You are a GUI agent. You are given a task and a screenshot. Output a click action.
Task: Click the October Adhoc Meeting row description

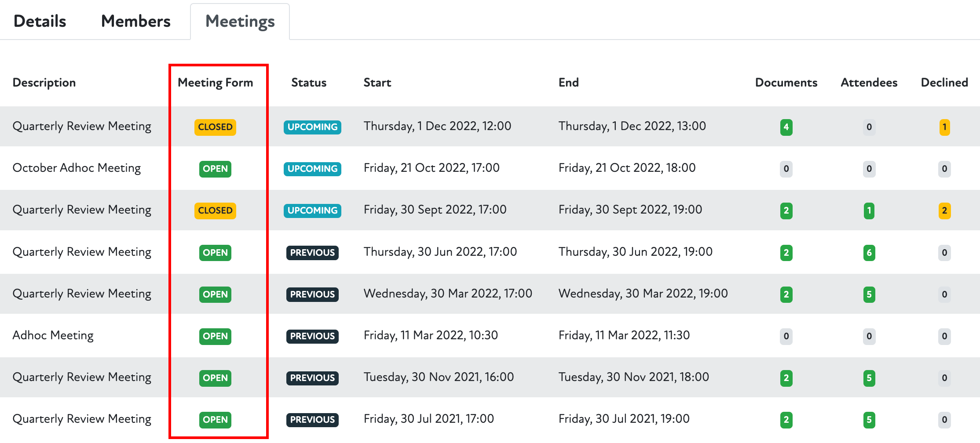pos(77,168)
